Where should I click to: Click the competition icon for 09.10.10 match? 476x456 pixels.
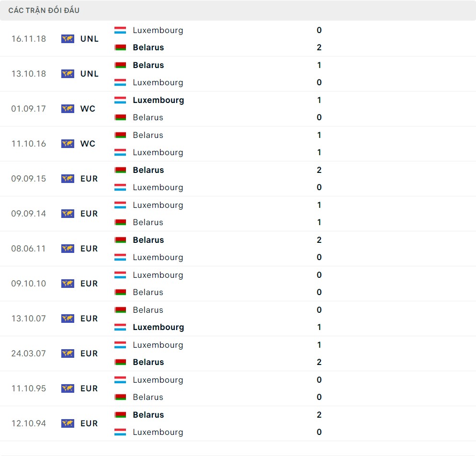68,284
